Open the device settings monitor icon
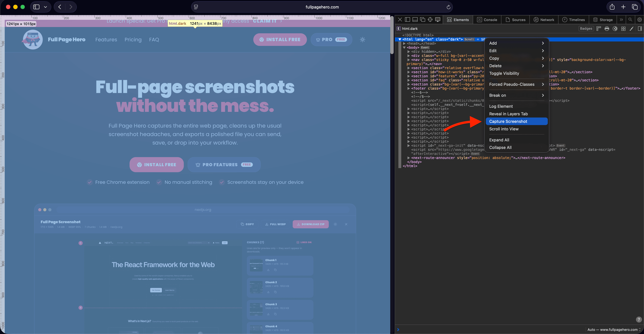The image size is (644, 334). [438, 19]
